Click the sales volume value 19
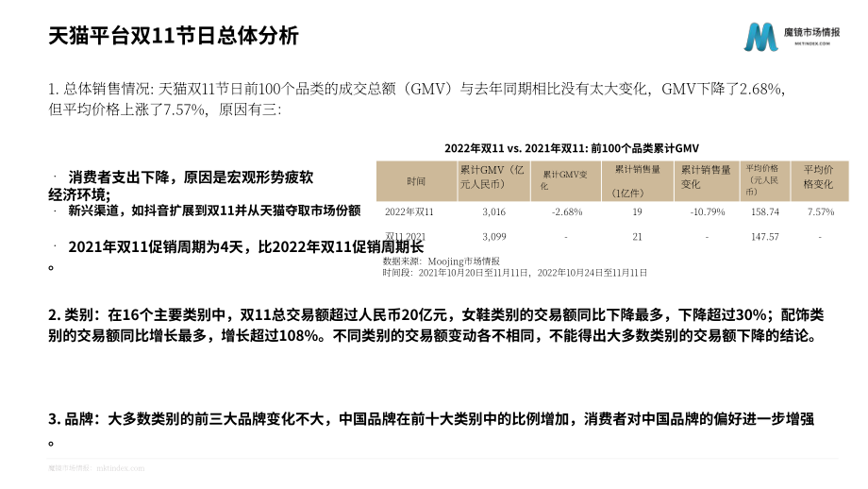This screenshot has width=868, height=489. [637, 211]
